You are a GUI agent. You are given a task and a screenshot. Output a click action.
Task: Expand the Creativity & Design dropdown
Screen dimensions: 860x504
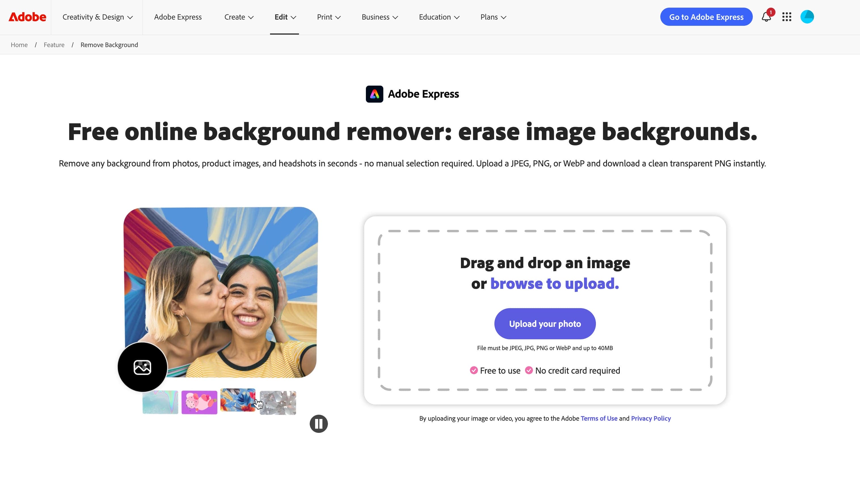coord(97,17)
